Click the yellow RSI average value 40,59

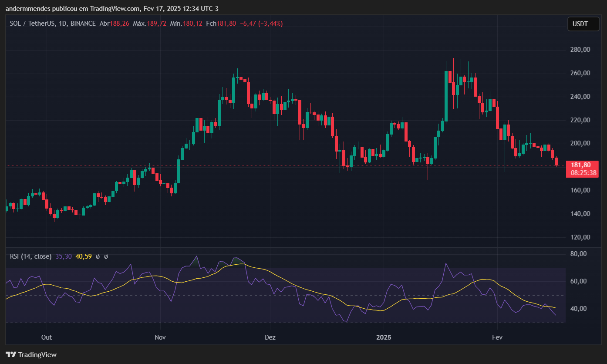83,256
